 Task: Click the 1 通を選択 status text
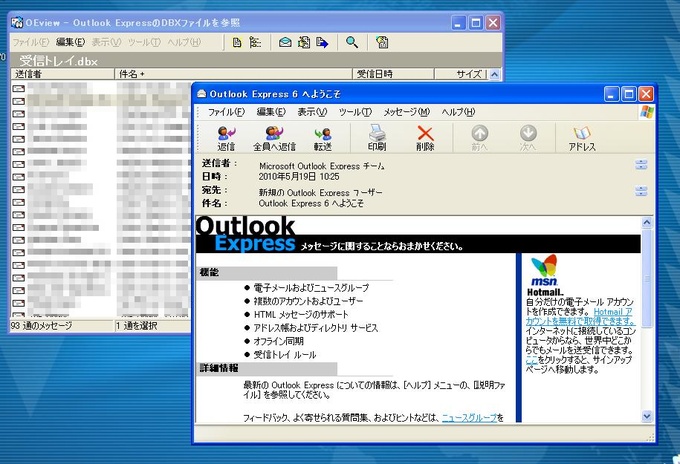[x=137, y=326]
